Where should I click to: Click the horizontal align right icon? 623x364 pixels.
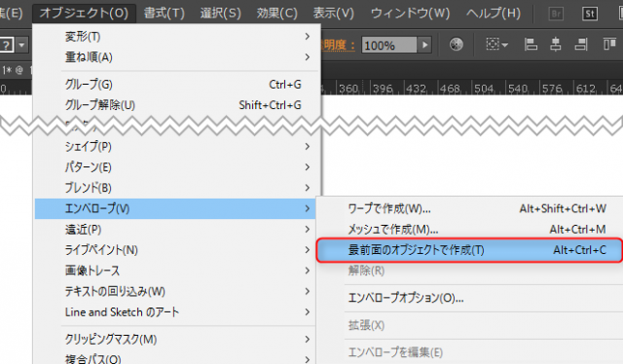tap(581, 44)
